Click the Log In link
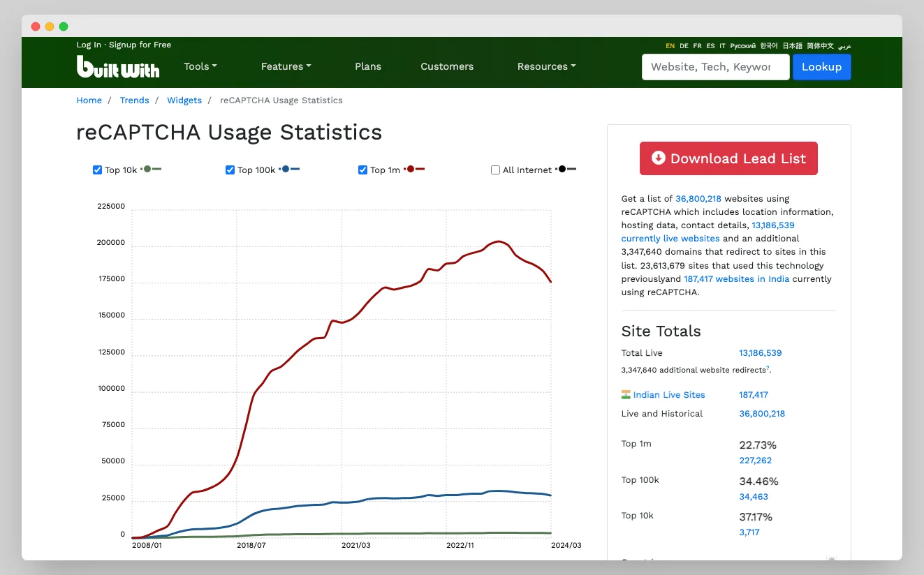The width and height of the screenshot is (924, 575). [89, 45]
